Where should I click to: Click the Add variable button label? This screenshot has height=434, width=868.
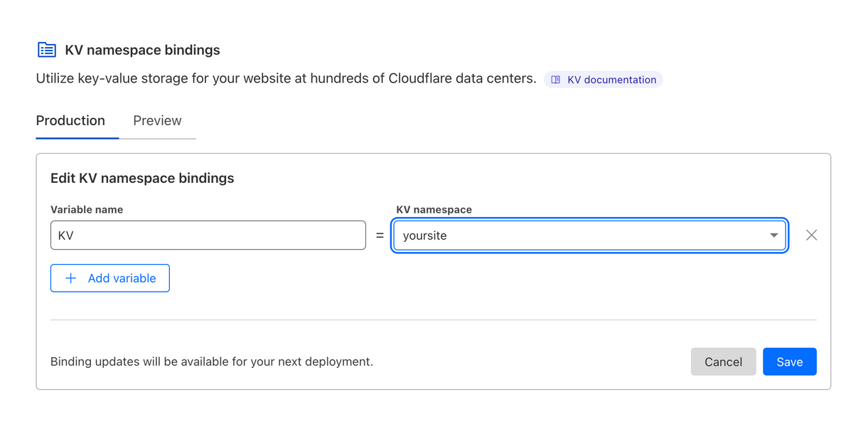(122, 278)
